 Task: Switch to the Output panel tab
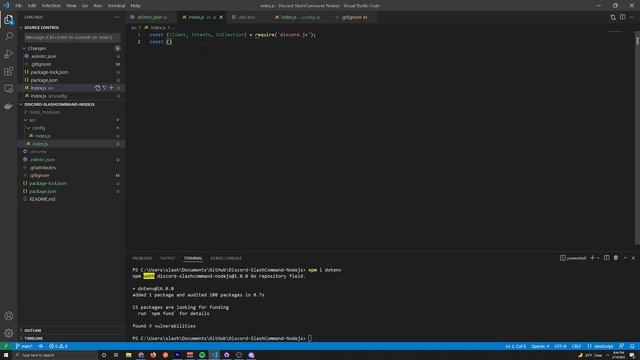click(x=168, y=258)
